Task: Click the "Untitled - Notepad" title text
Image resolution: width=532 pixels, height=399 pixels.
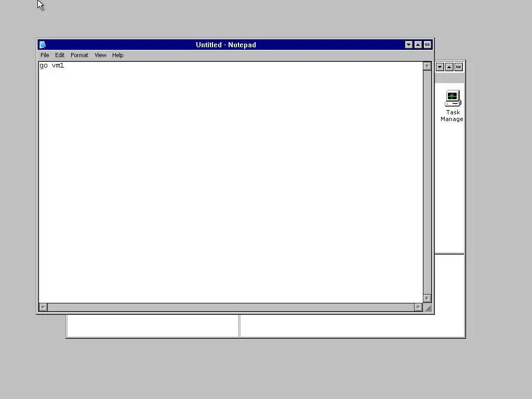Action: pyautogui.click(x=225, y=45)
